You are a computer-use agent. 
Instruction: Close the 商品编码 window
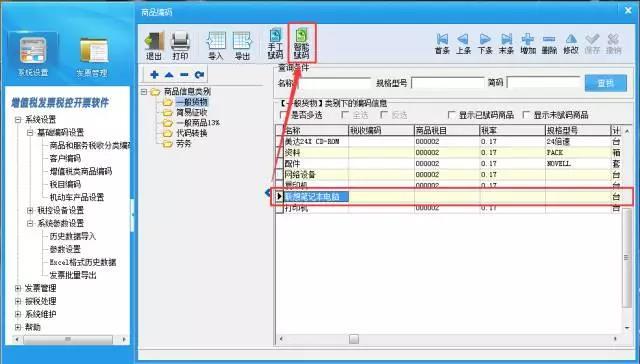(x=628, y=11)
